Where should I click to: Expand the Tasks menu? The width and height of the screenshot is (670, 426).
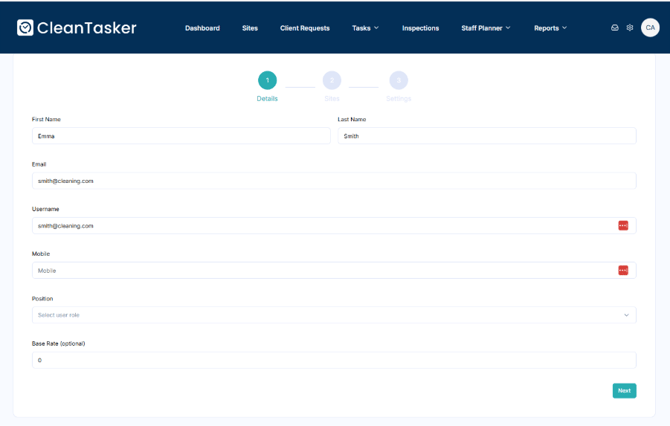[x=365, y=28]
